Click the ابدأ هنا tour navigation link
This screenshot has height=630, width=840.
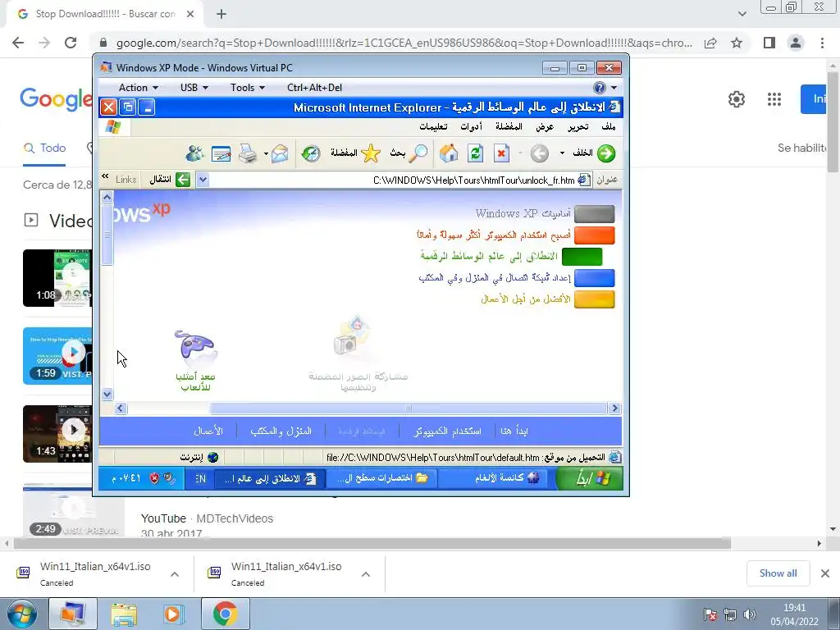pyautogui.click(x=514, y=431)
